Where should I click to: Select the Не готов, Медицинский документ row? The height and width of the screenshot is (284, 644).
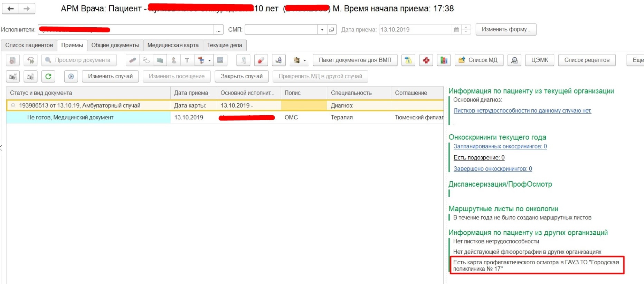coord(70,117)
